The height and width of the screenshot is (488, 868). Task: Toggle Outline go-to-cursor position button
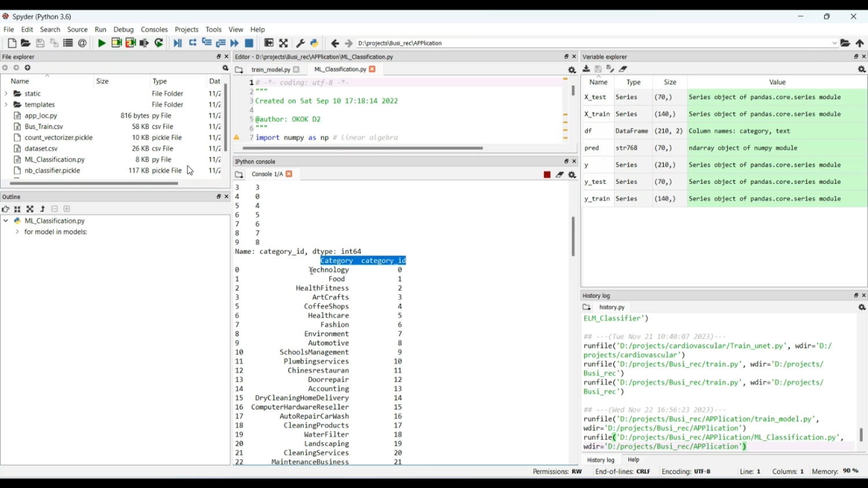point(6,209)
